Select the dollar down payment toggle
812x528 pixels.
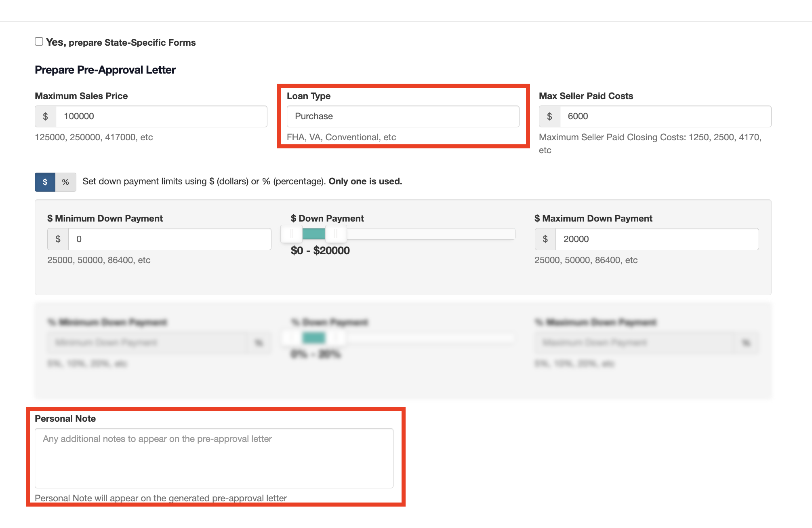click(45, 182)
